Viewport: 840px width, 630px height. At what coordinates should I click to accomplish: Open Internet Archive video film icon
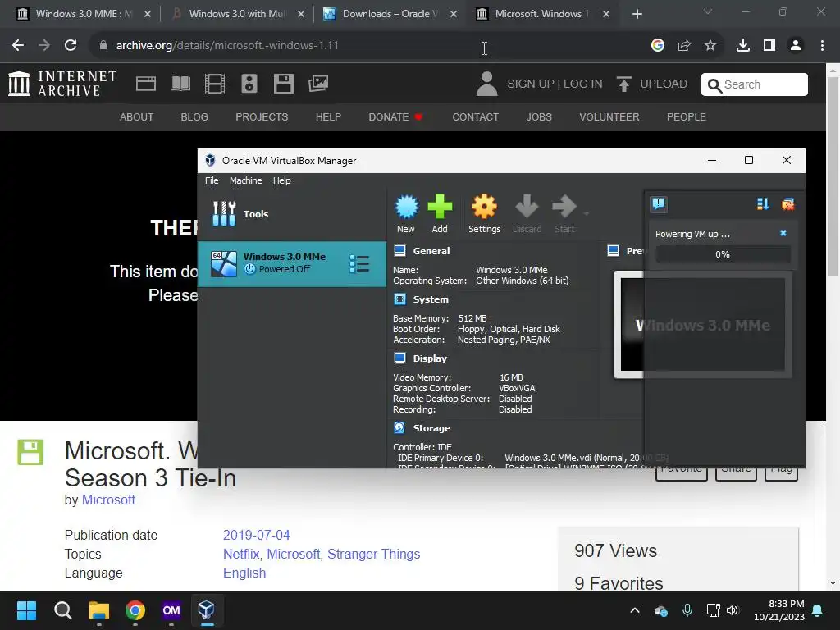click(x=215, y=84)
